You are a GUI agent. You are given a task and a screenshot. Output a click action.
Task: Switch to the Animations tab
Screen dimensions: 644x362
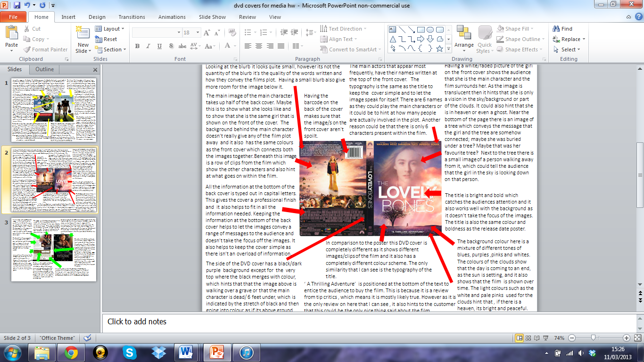pyautogui.click(x=172, y=17)
